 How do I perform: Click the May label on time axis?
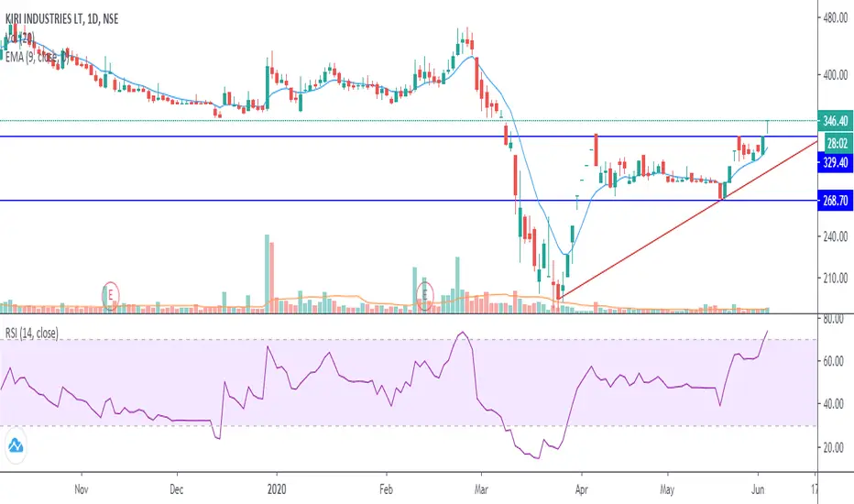pyautogui.click(x=667, y=489)
